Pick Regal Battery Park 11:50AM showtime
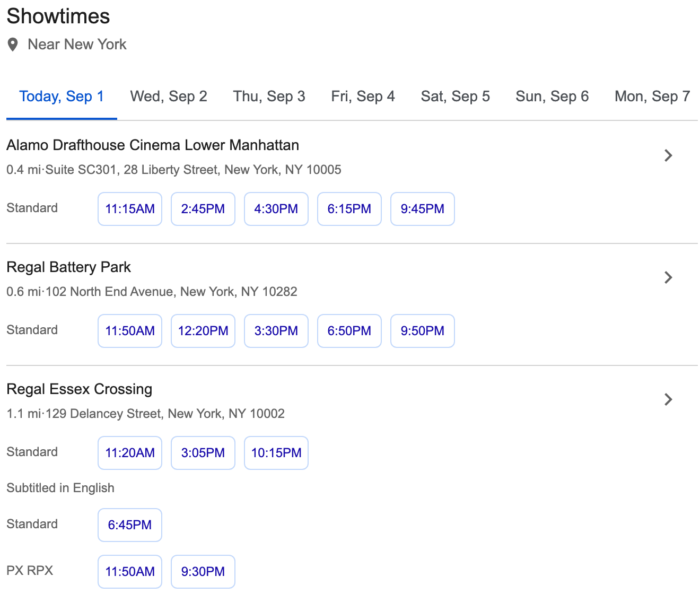Image resolution: width=700 pixels, height=594 pixels. 130,331
